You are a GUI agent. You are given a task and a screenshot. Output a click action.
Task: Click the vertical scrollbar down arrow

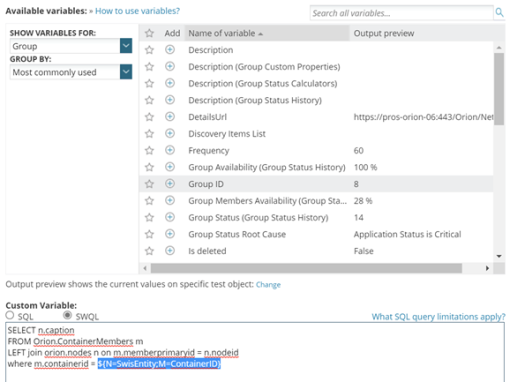[499, 256]
